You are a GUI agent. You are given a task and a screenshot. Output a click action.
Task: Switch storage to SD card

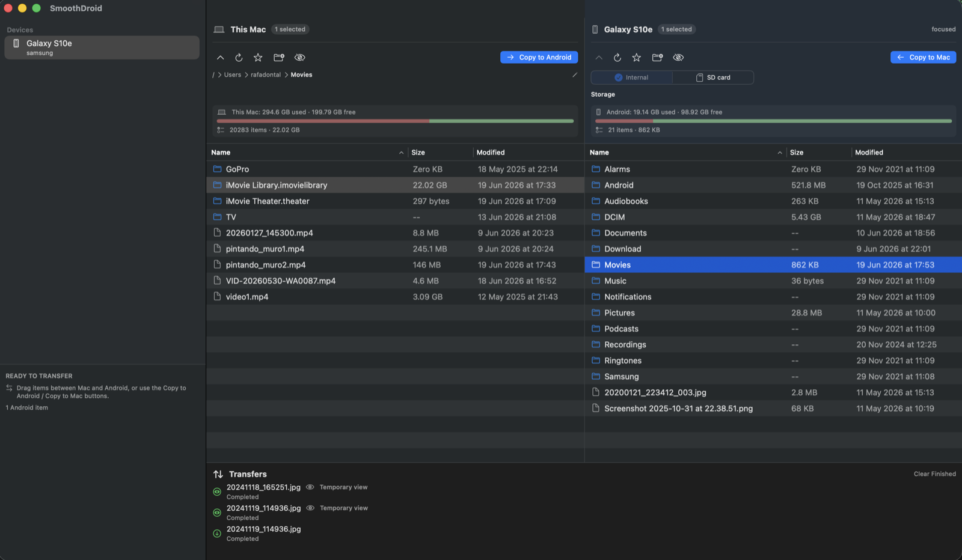pyautogui.click(x=713, y=78)
